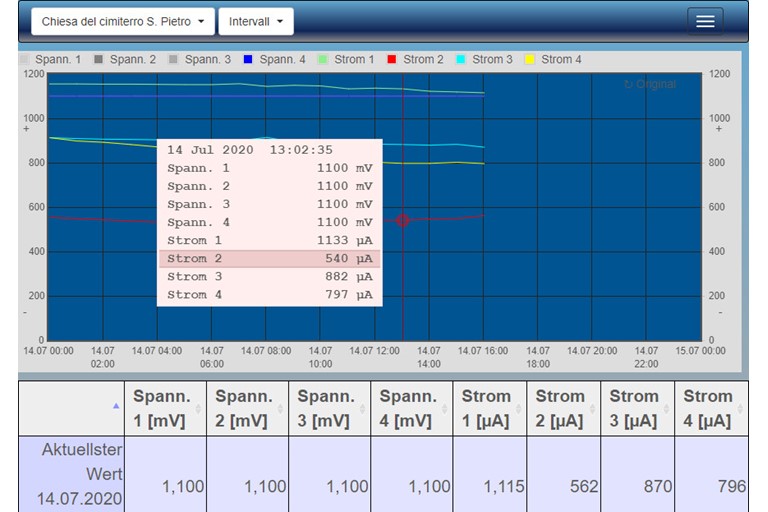This screenshot has width=768, height=512.
Task: Sort table by Strom 2 [µA] column
Action: pyautogui.click(x=564, y=408)
